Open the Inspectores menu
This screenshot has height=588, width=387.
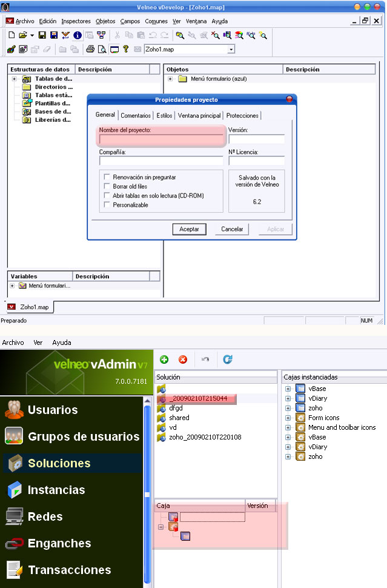pos(76,21)
